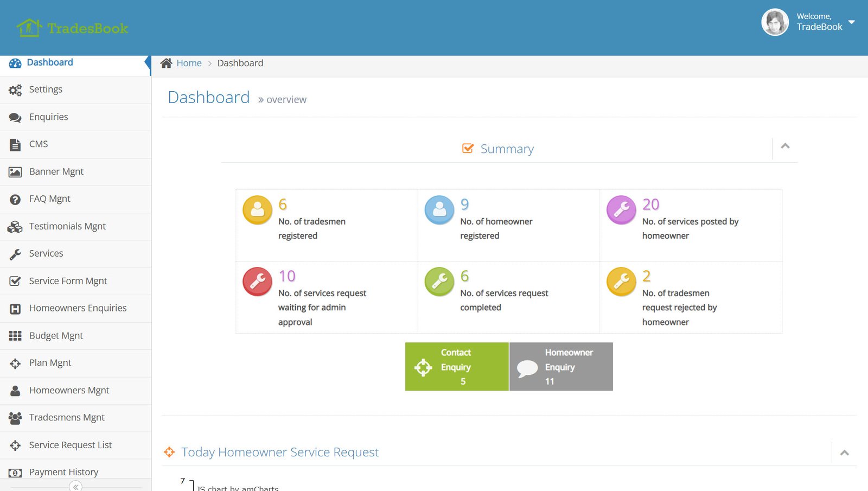Click the Home breadcrumb link
Image resolution: width=868 pixels, height=491 pixels.
[189, 63]
